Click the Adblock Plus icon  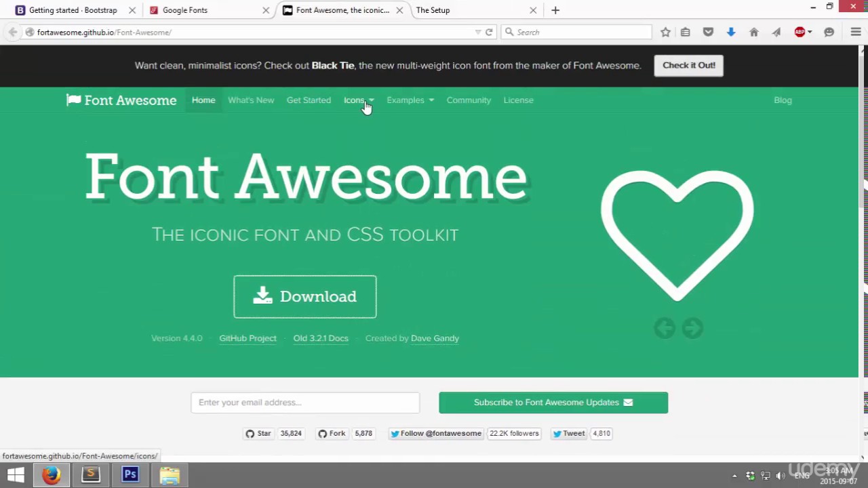point(800,32)
